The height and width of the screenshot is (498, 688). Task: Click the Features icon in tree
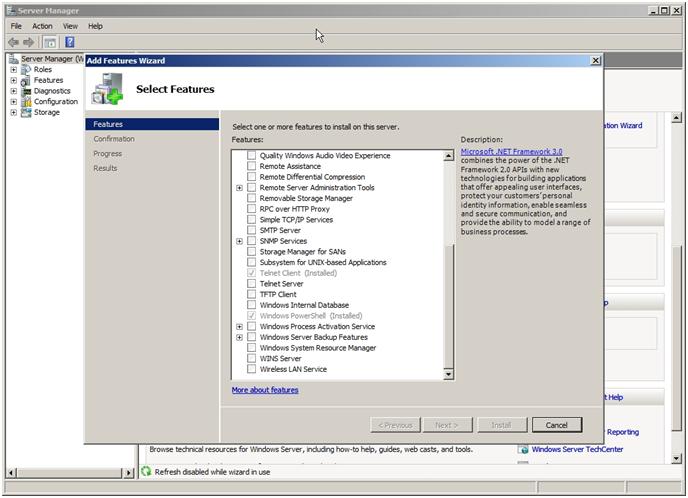click(26, 80)
